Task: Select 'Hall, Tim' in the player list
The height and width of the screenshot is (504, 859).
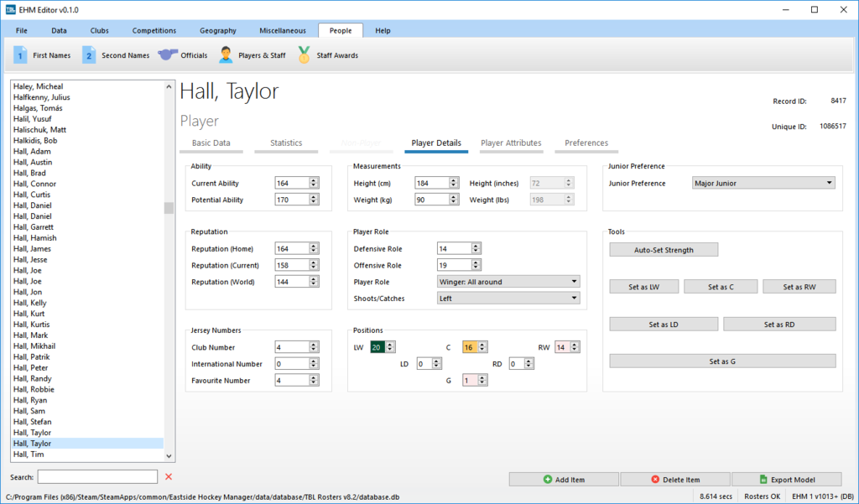Action: [x=87, y=455]
